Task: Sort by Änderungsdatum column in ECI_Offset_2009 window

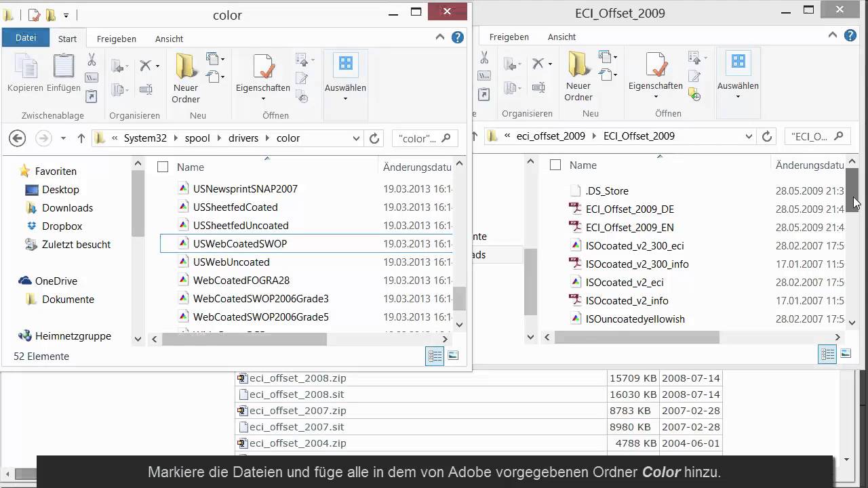Action: 810,165
